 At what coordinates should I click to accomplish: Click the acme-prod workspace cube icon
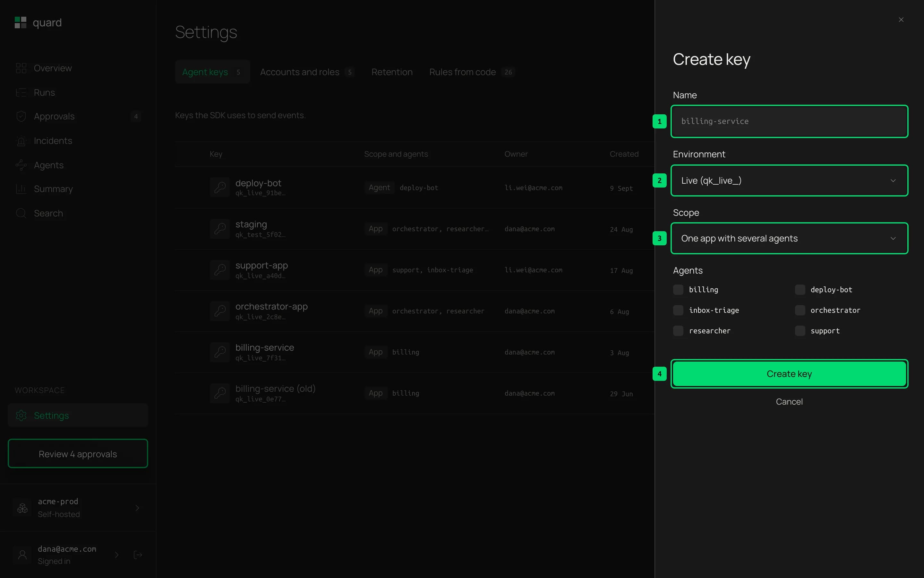click(x=22, y=508)
